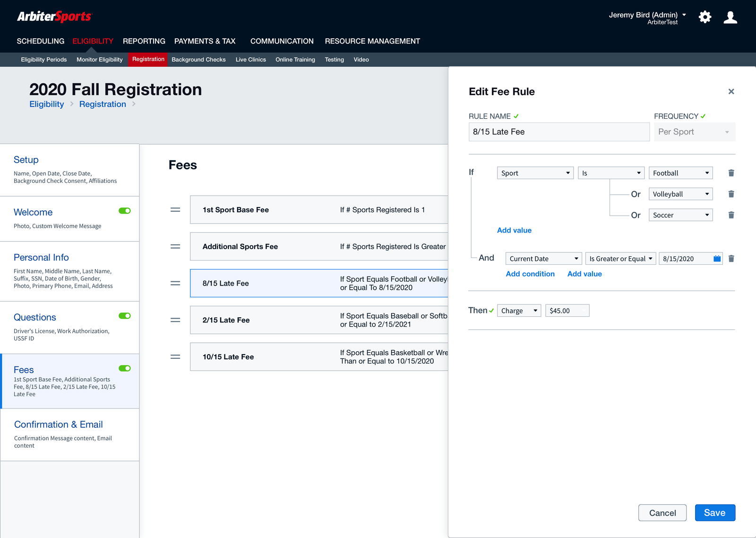
Task: Select the 10/15 Late Fee rule row
Action: point(319,357)
